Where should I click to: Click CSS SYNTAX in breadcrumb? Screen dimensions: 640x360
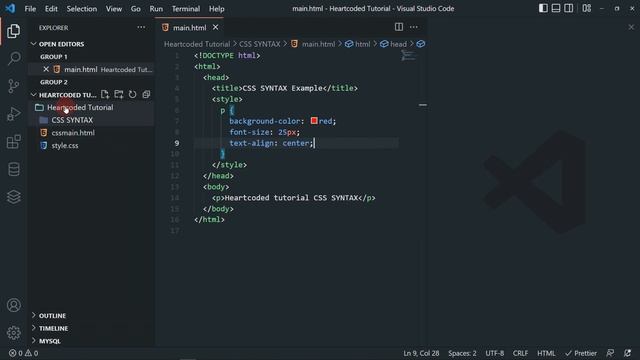click(260, 44)
